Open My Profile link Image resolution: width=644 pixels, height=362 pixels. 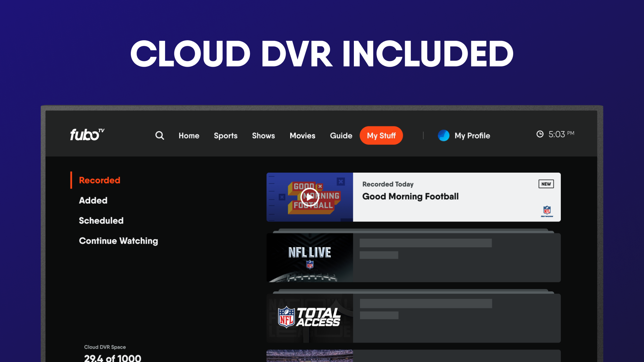[x=472, y=136]
